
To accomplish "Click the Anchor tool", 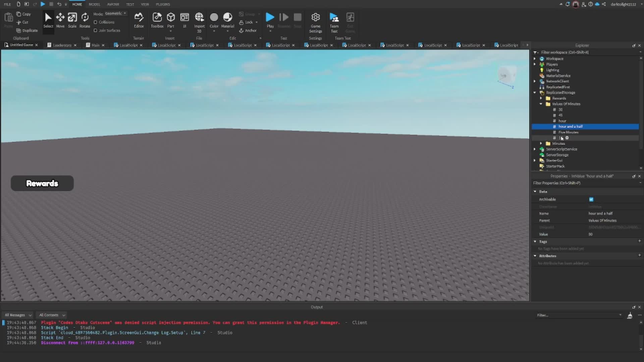I will coord(248,31).
